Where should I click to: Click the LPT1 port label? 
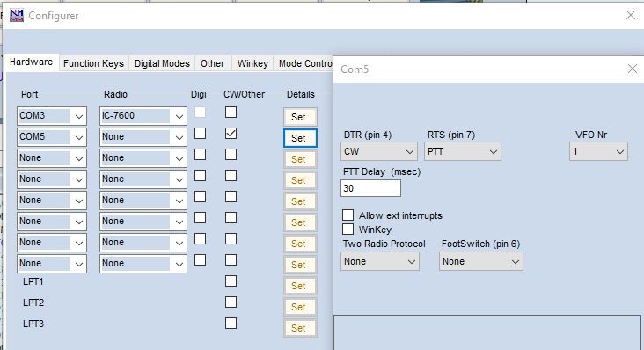click(33, 281)
